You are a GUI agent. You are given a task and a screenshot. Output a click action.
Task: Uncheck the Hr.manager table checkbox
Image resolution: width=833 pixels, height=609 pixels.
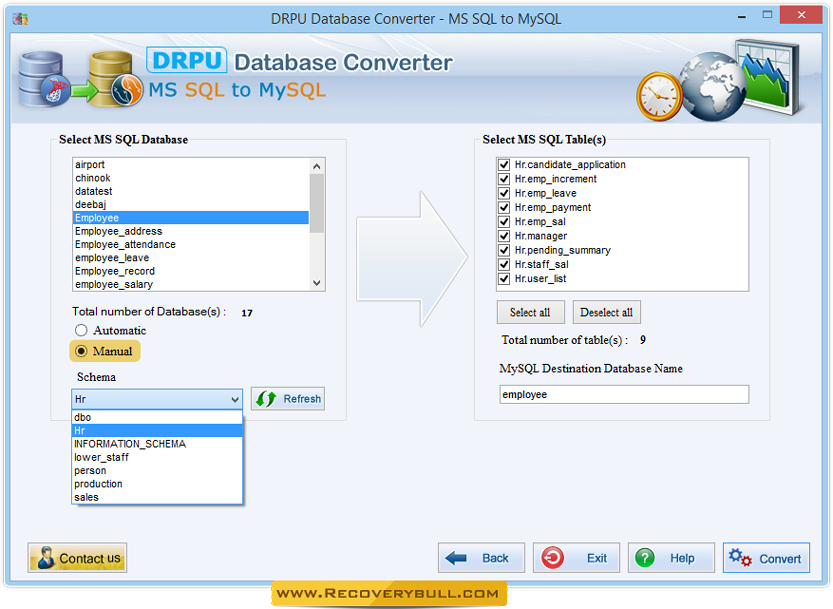504,236
